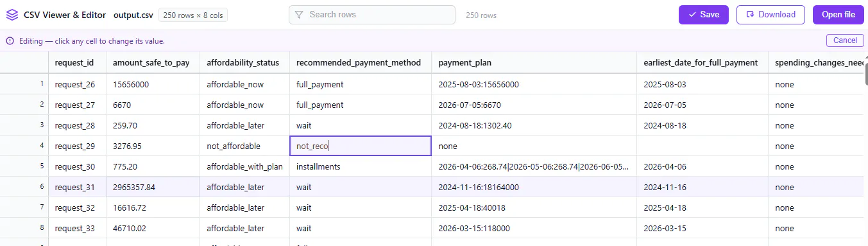Click row number 4
This screenshot has width=868, height=246.
[x=24, y=146]
